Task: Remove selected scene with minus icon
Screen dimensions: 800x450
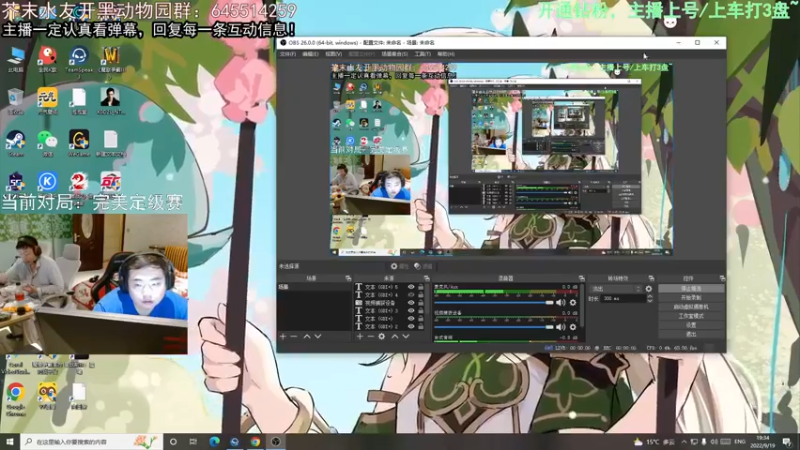Action: point(294,337)
